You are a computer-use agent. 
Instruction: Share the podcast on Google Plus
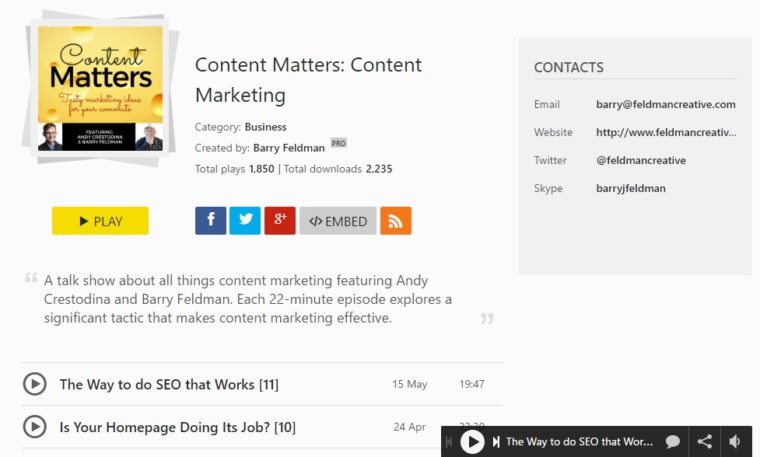[x=280, y=221]
